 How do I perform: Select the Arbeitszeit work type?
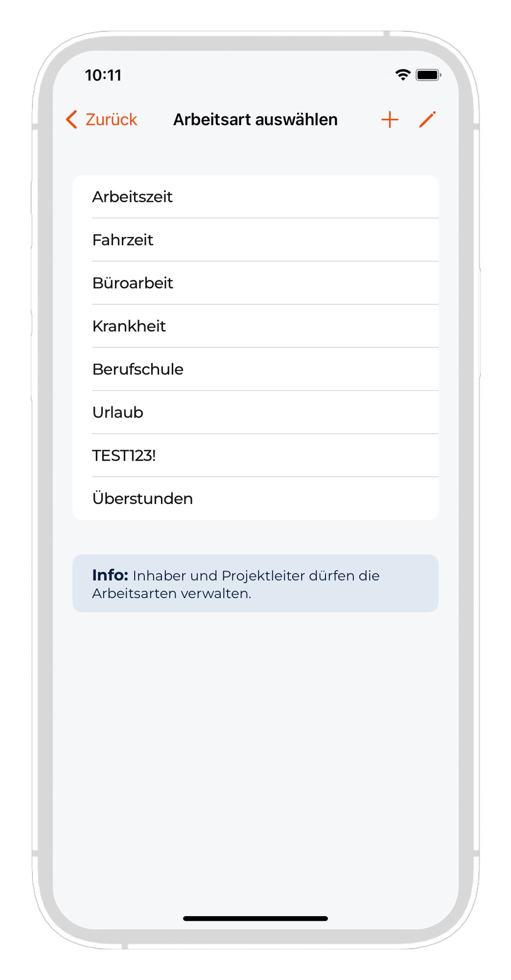click(x=255, y=197)
